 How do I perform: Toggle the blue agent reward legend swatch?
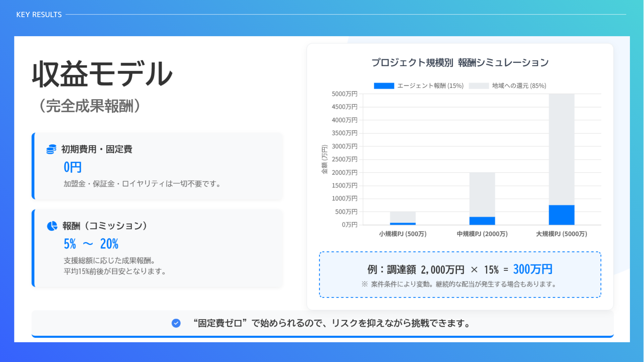[x=384, y=86]
